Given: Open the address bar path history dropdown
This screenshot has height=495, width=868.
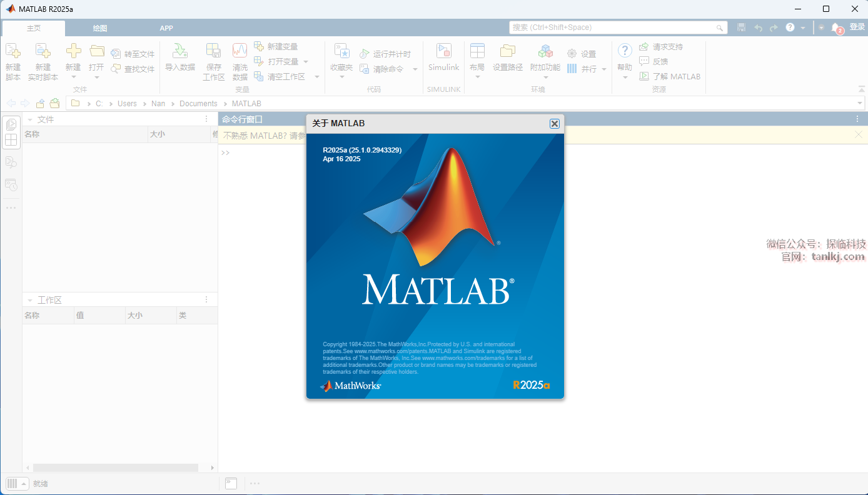Looking at the screenshot, I should [x=860, y=104].
